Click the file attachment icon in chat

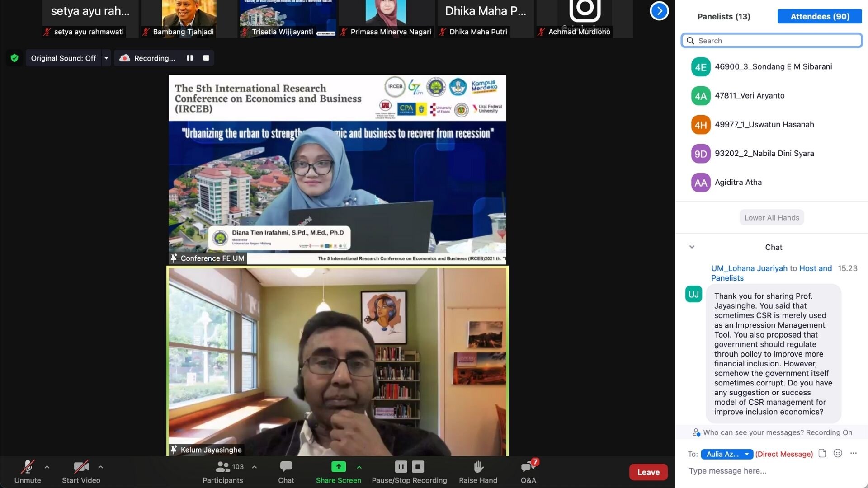(822, 453)
